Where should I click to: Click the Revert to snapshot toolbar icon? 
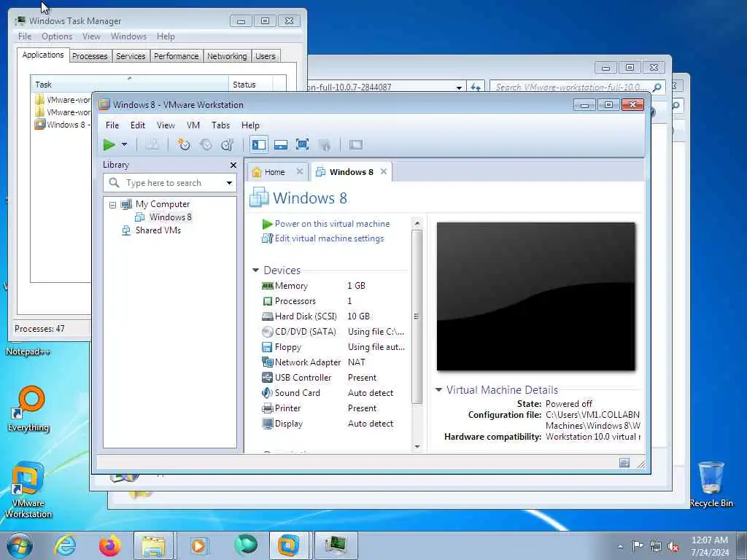click(x=206, y=144)
